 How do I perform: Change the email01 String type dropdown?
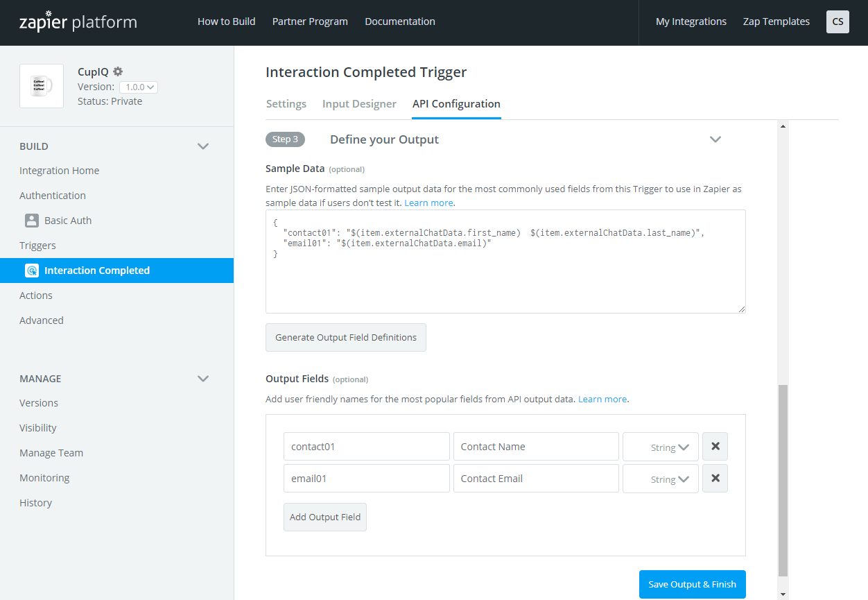pos(661,479)
